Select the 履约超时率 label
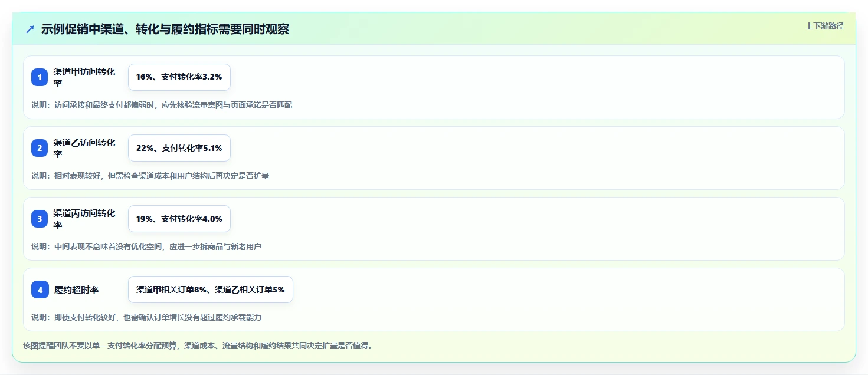Image resolution: width=868 pixels, height=375 pixels. pyautogui.click(x=76, y=290)
